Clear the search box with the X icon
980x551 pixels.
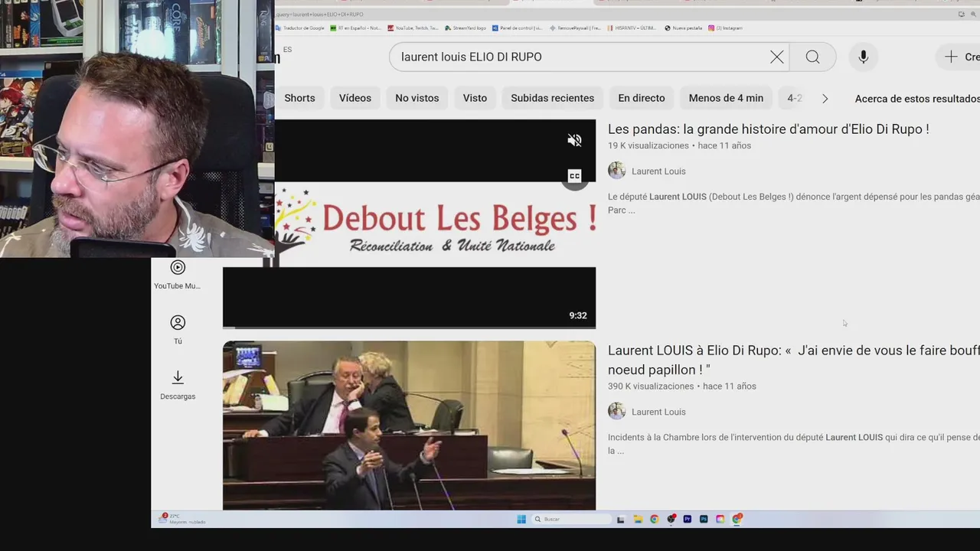[776, 57]
